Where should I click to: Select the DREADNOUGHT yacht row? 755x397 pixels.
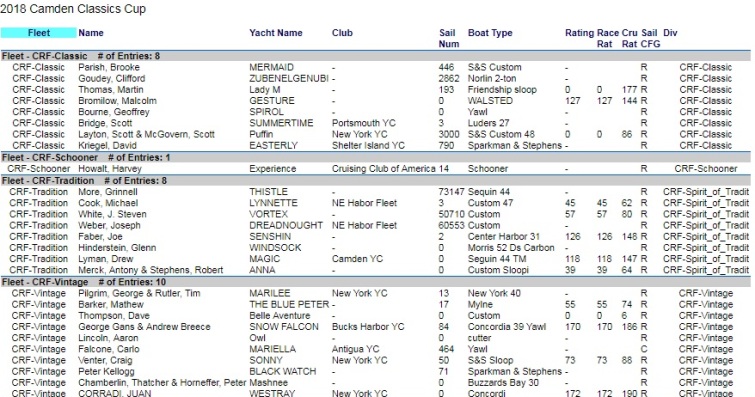[x=376, y=225]
